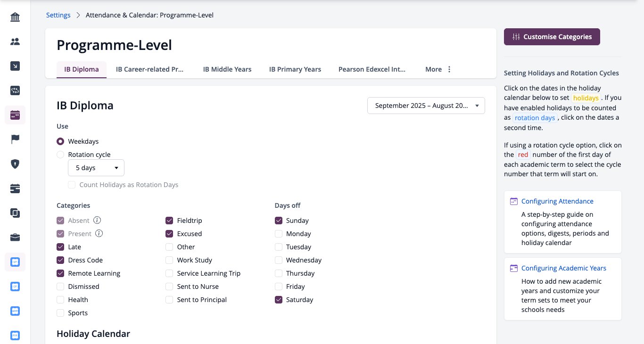Open the school building icon in sidebar

point(15,17)
